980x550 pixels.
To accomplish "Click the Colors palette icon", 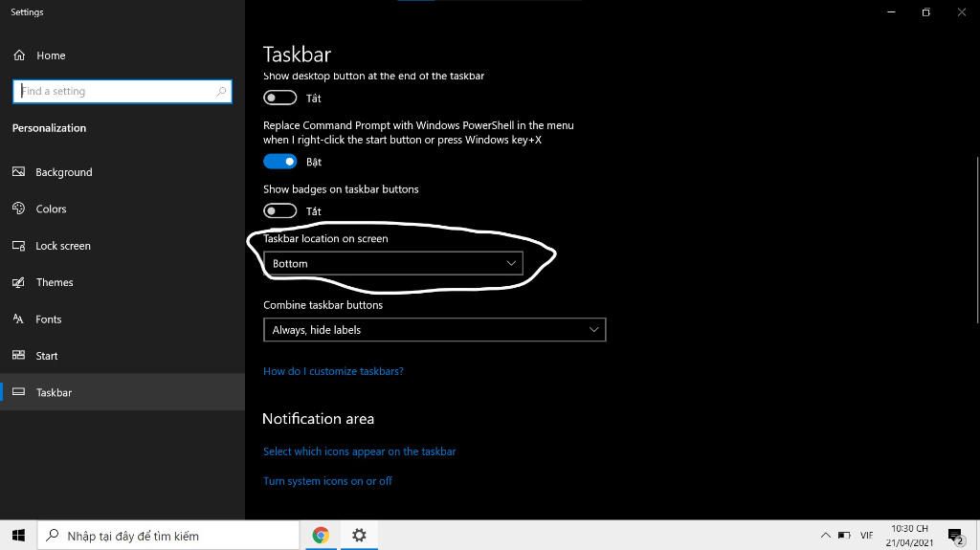I will pyautogui.click(x=19, y=209).
